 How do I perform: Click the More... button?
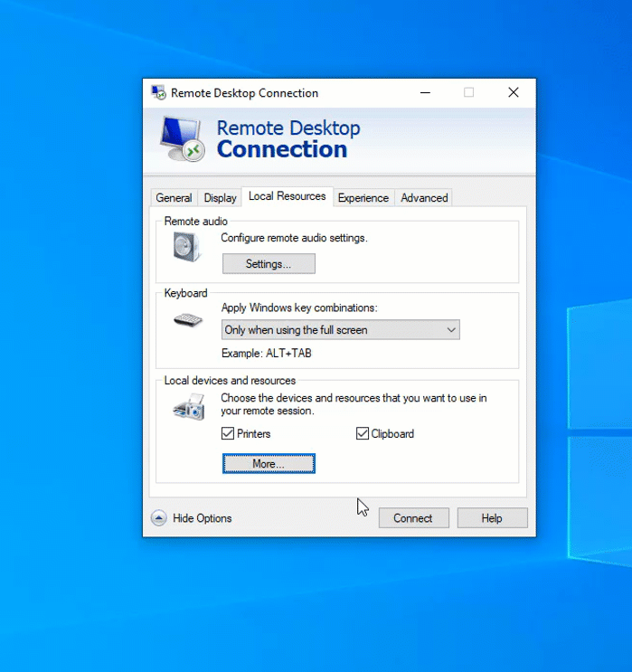[x=269, y=463]
